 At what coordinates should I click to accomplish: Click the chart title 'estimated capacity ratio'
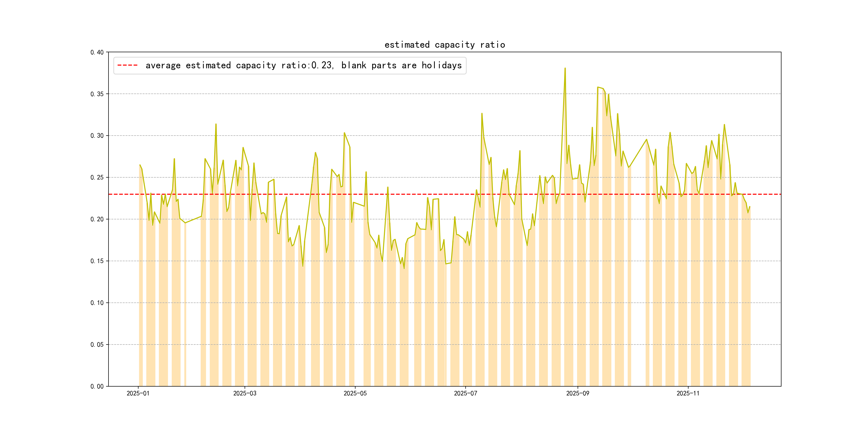point(444,45)
